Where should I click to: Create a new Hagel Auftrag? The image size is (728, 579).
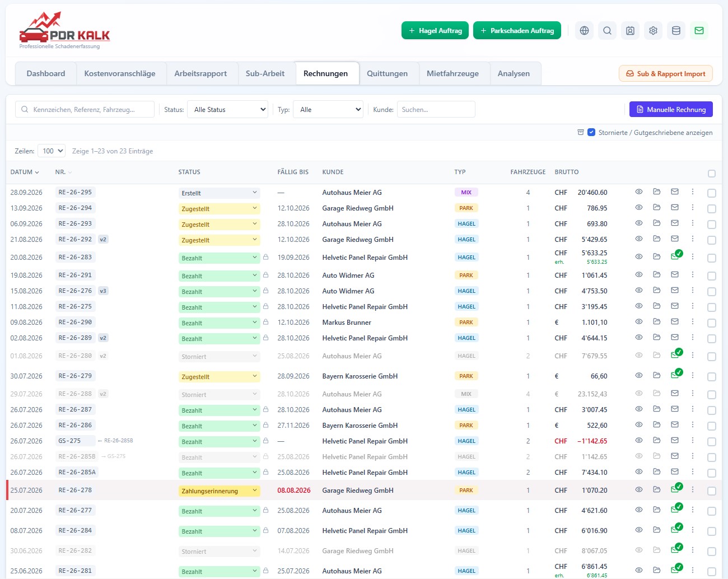435,31
